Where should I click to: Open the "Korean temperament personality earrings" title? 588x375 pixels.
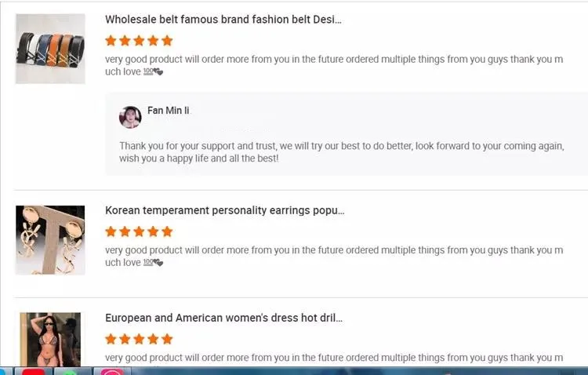224,210
